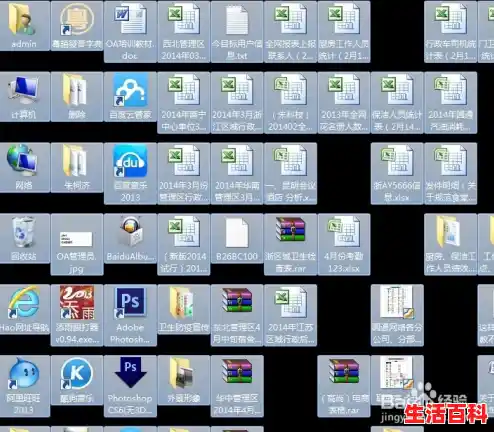Open the 网络 network icon
Screen dimensions: 494x432
pos(23,167)
